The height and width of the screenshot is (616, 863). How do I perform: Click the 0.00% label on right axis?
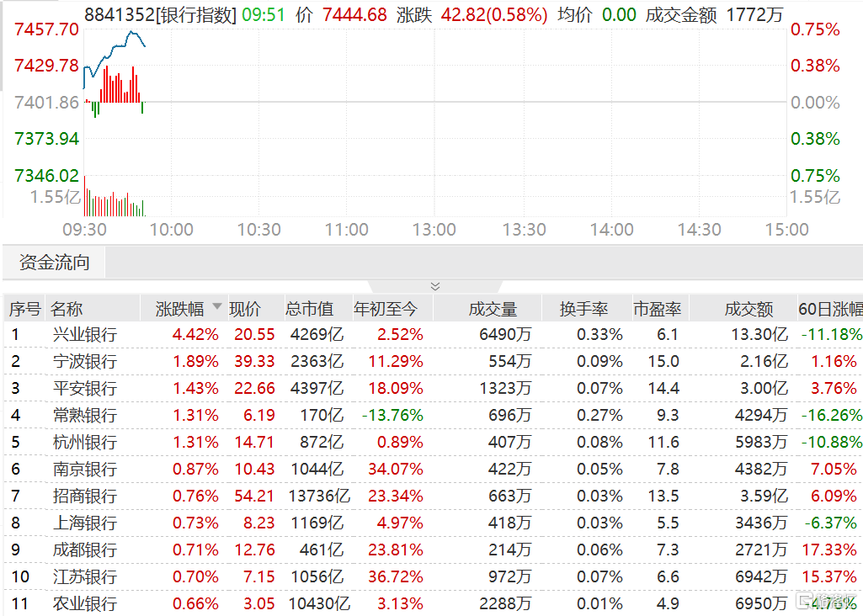(x=815, y=103)
